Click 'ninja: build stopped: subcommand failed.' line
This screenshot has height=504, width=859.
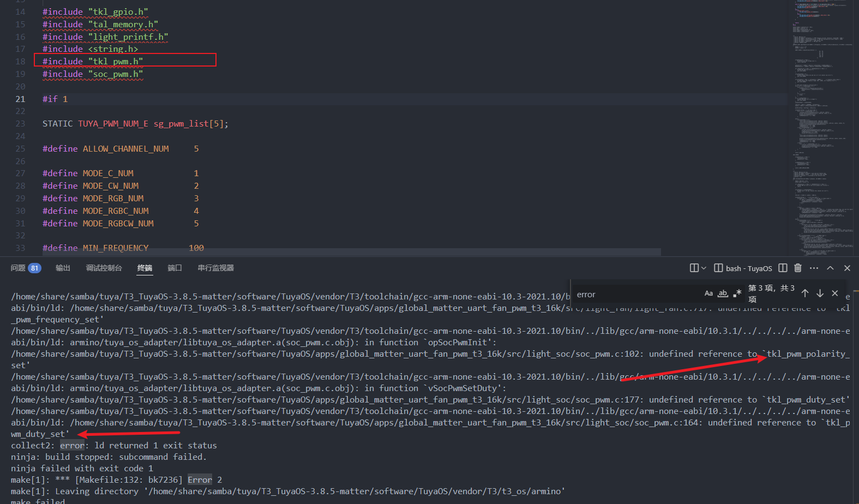tap(109, 457)
